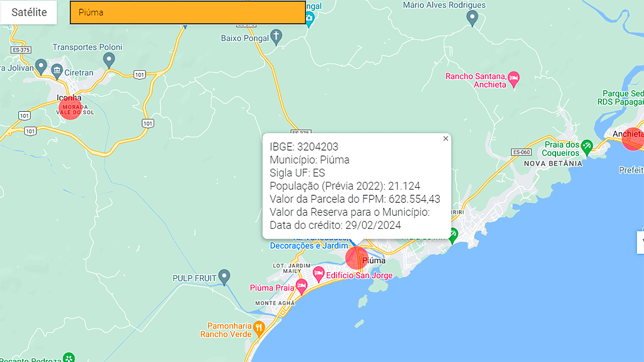Open the Ciretran building pin

tap(57, 70)
